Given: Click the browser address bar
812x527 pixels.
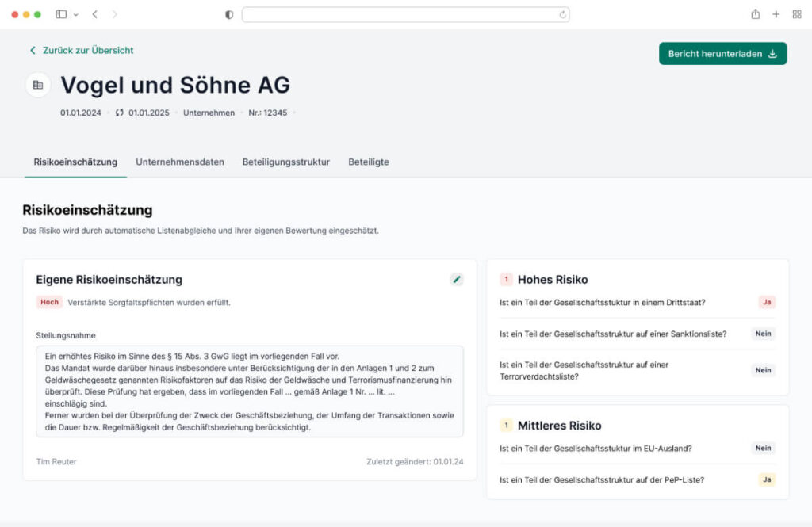Looking at the screenshot, I should [x=405, y=14].
